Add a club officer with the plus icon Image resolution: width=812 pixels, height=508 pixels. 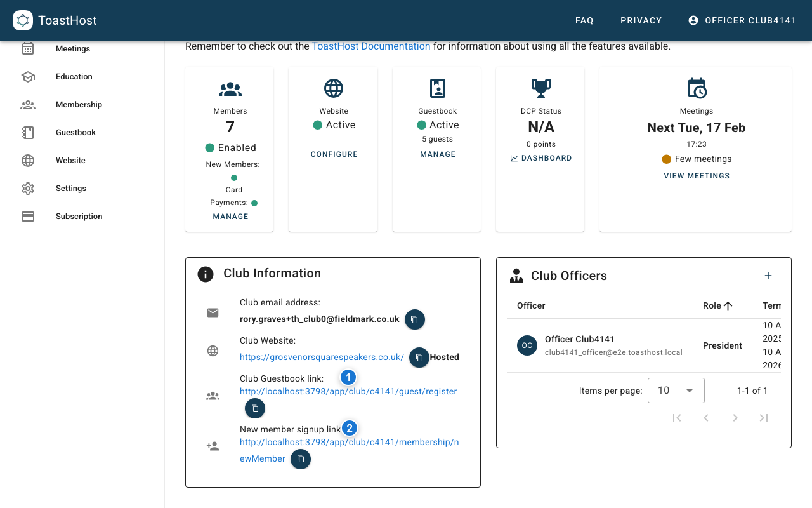tap(768, 276)
